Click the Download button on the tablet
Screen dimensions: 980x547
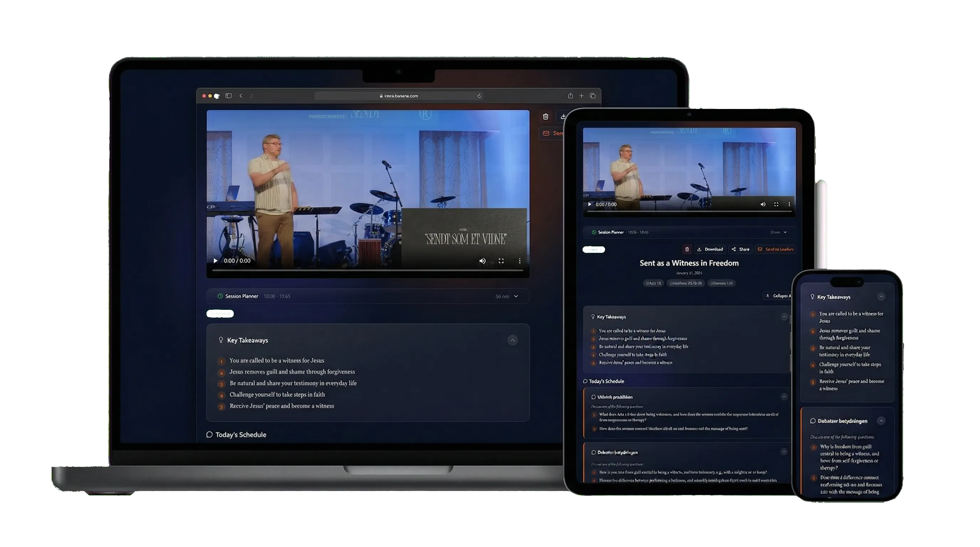coord(711,249)
